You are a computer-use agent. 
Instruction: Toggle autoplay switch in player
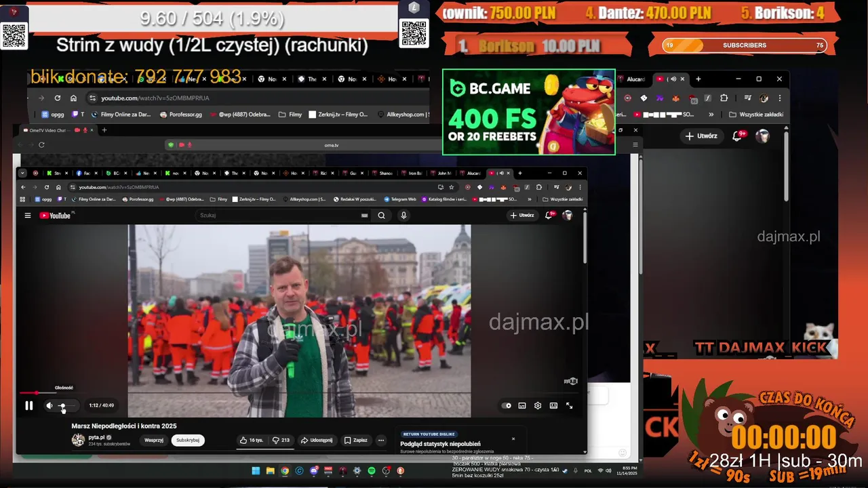click(x=506, y=405)
